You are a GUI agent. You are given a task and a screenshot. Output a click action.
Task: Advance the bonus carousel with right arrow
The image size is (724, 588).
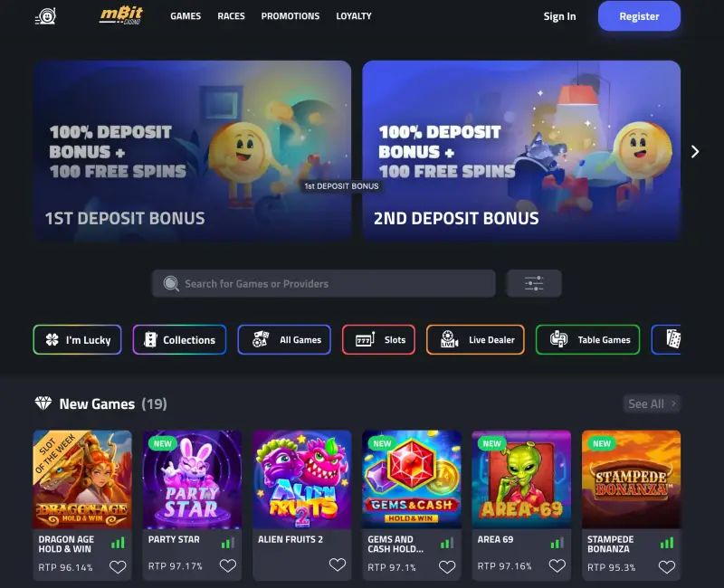pyautogui.click(x=695, y=151)
